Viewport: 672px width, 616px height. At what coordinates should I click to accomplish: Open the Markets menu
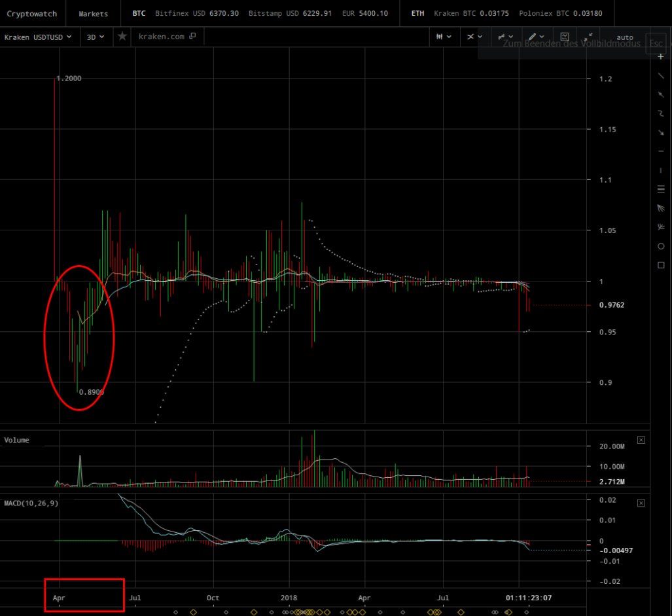click(x=93, y=14)
